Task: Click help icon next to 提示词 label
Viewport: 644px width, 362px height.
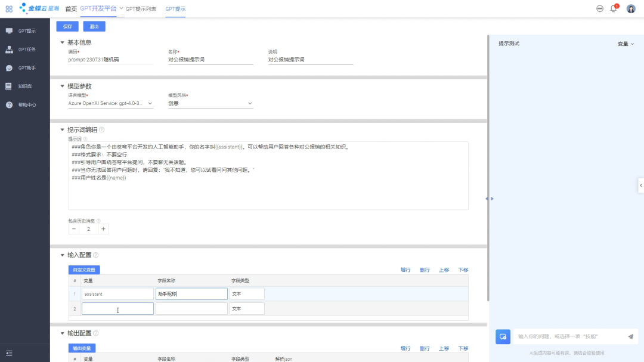Action: click(85, 139)
